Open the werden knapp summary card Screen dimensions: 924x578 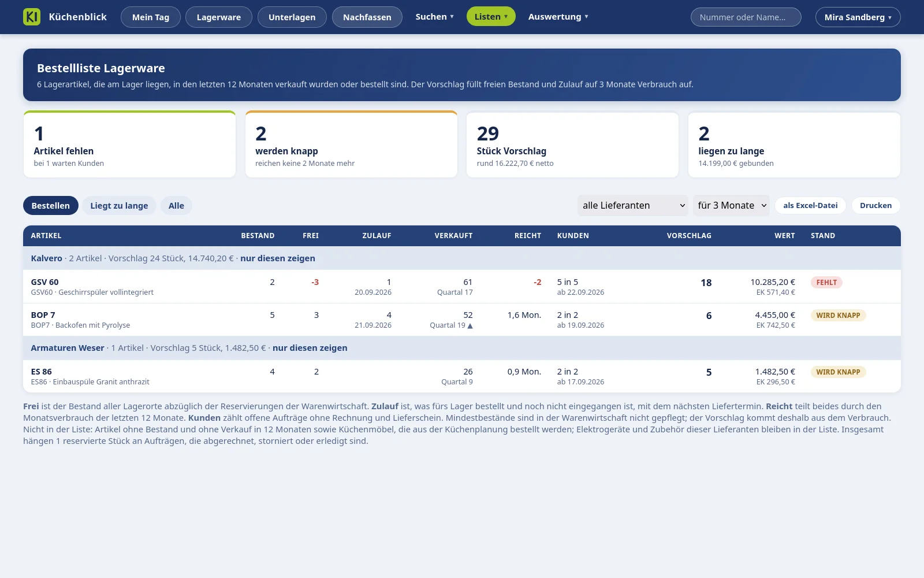351,144
